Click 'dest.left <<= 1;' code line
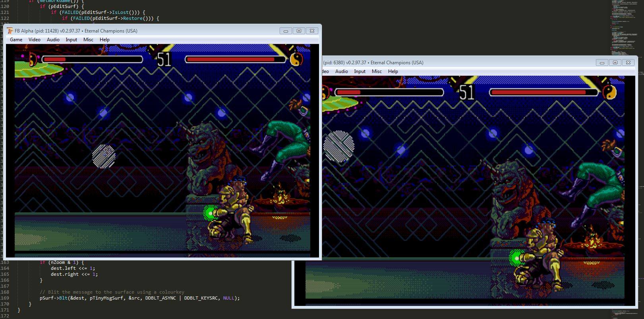 (x=73, y=268)
